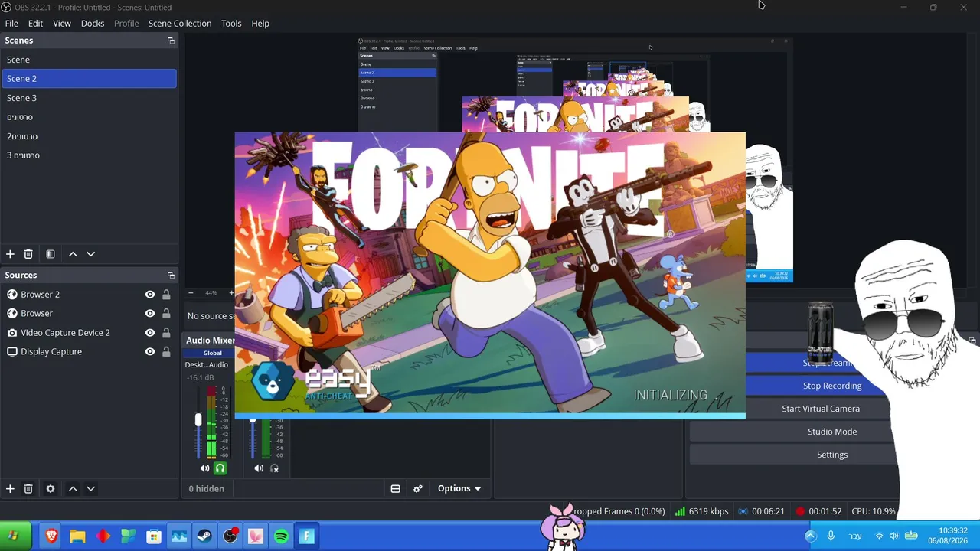Add a new source with the plus icon

(10, 489)
